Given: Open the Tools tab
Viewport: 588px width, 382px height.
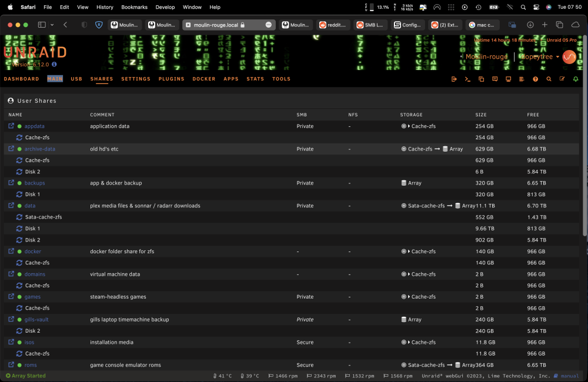Looking at the screenshot, I should [x=281, y=79].
